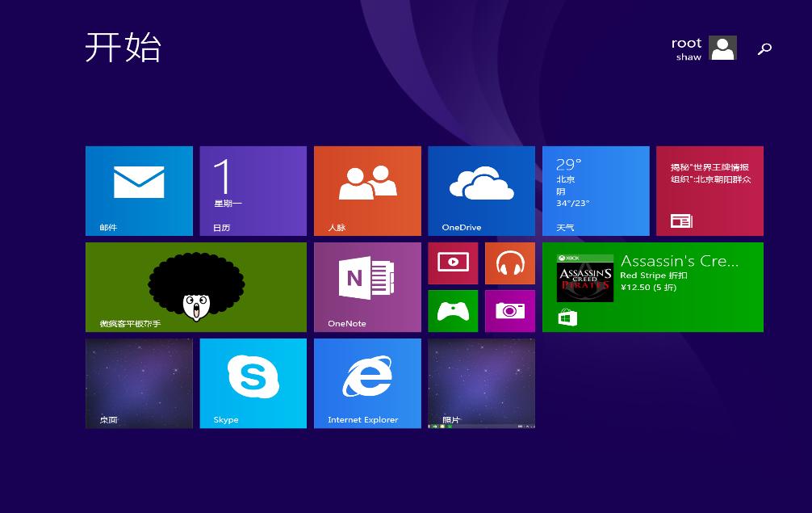Click the Assassin's Creed Pirates game thumbnail
The height and width of the screenshot is (513, 812).
tap(585, 278)
